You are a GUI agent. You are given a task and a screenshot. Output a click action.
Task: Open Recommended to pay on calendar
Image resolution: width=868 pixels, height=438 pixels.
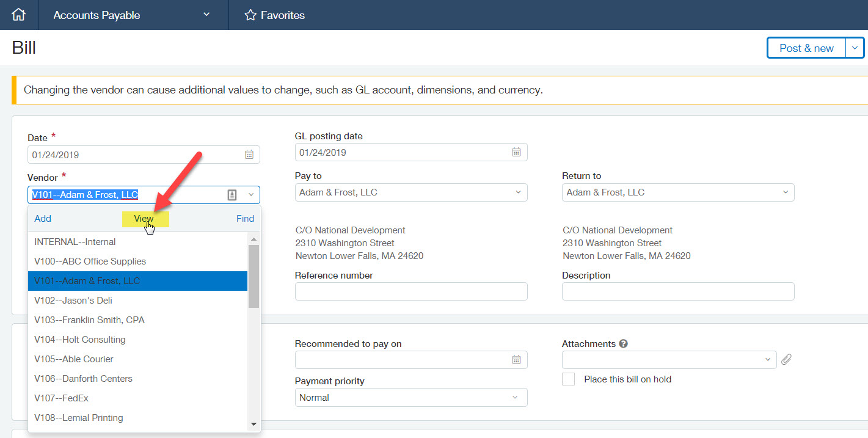click(516, 360)
